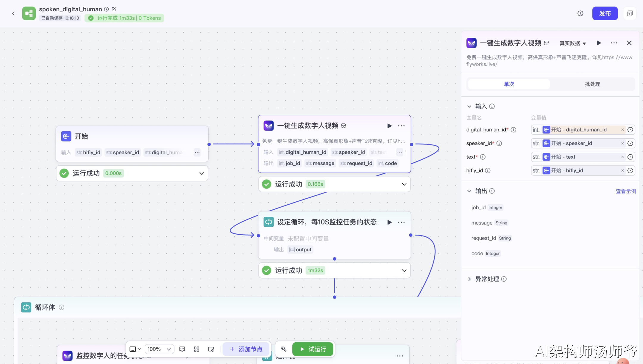Image resolution: width=643 pixels, height=364 pixels.
Task: Open variable selector for speaker_id row
Action: (630, 143)
